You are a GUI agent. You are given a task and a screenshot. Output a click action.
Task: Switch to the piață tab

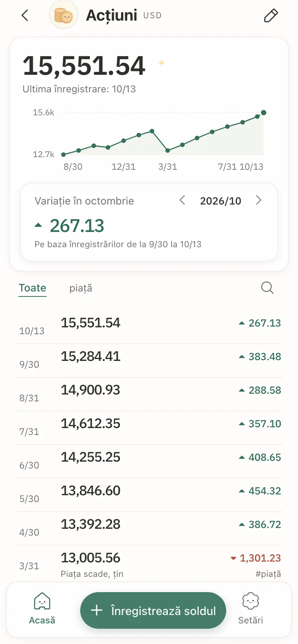[x=81, y=288]
